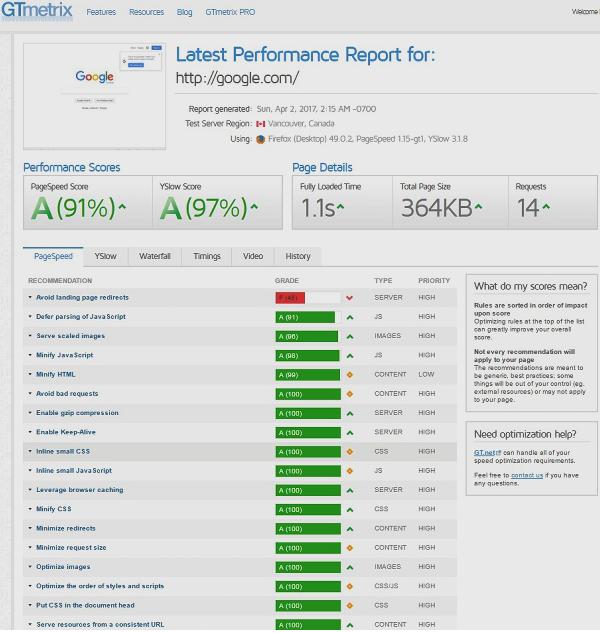Click A (96) grade bar for Serve scaled images
This screenshot has height=633, width=600.
307,337
